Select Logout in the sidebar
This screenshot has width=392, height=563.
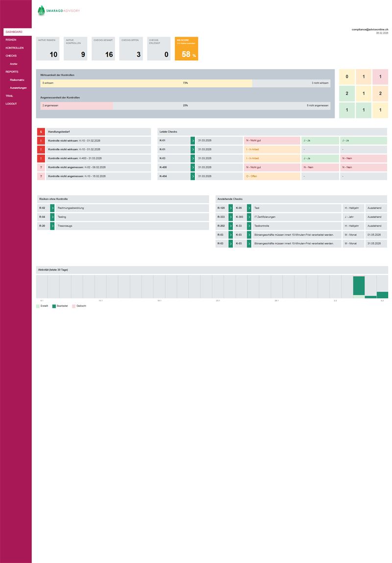(x=11, y=104)
